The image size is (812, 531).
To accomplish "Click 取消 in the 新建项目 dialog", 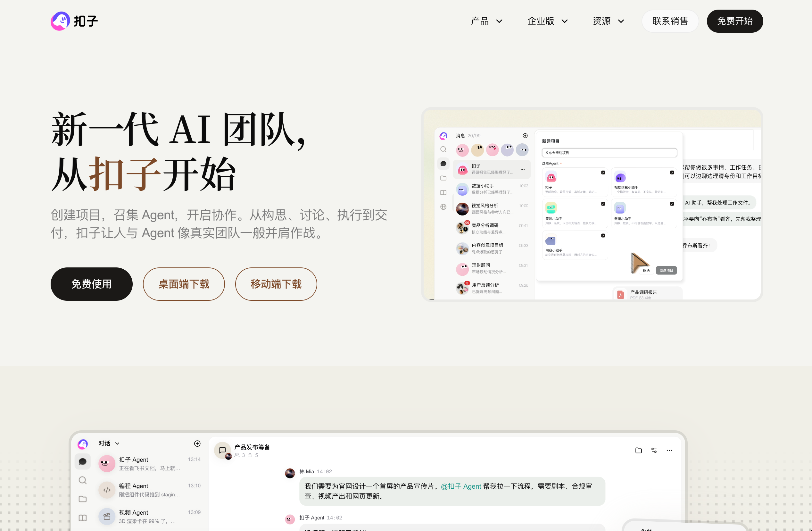I will point(646,270).
